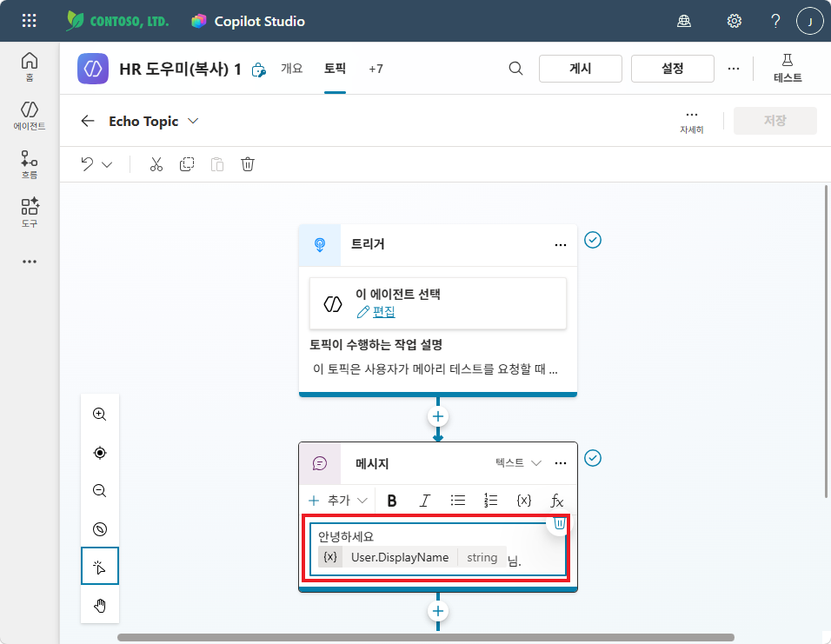Viewport: 831px width, 644px height.
Task: Open 메시지 node more options
Action: (x=560, y=463)
